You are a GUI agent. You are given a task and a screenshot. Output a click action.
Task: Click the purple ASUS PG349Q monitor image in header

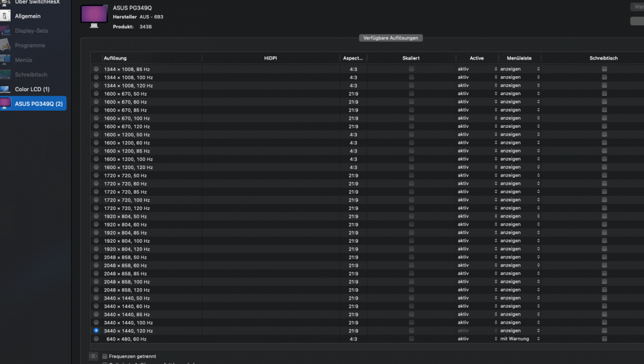click(94, 16)
